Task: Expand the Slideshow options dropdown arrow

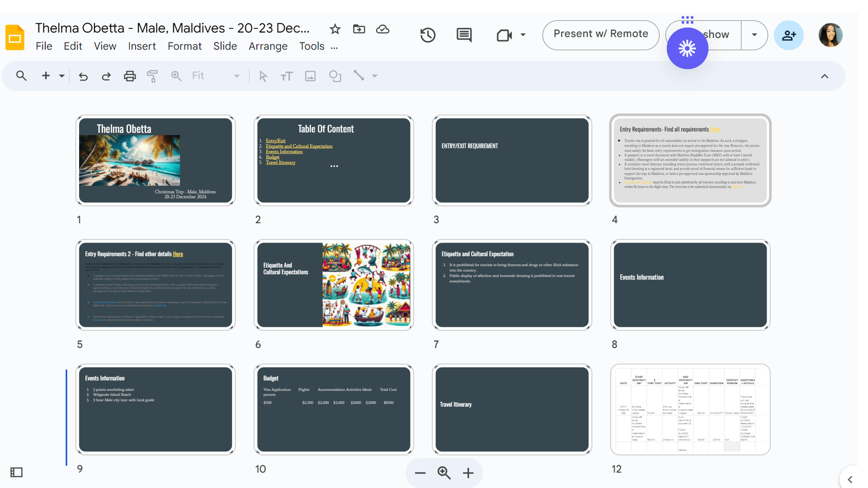Action: [754, 35]
